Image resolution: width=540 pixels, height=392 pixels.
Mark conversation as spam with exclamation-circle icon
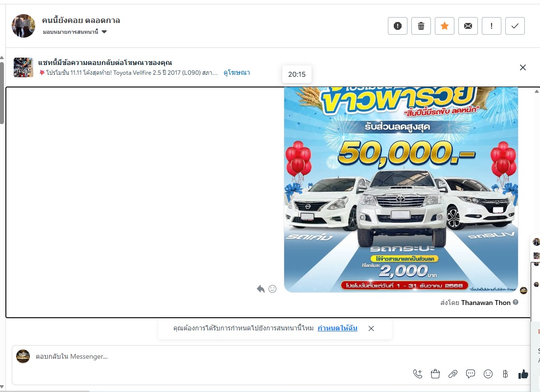click(398, 26)
